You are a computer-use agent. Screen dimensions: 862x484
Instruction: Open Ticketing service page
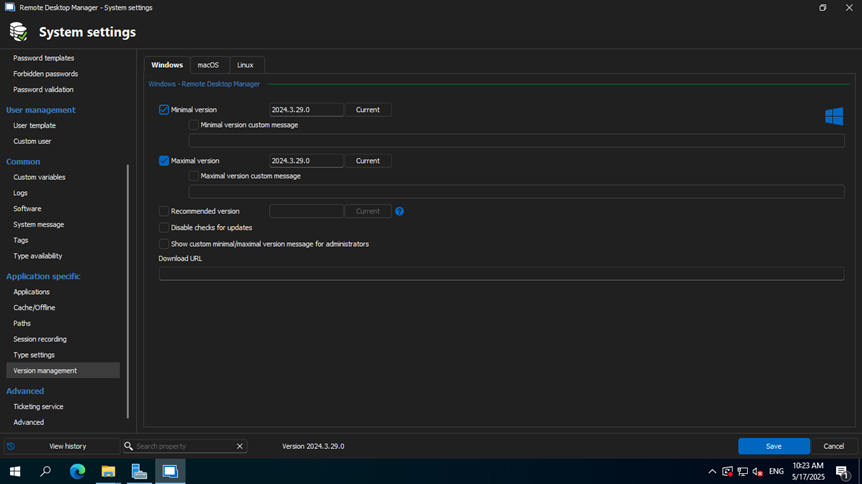(38, 406)
